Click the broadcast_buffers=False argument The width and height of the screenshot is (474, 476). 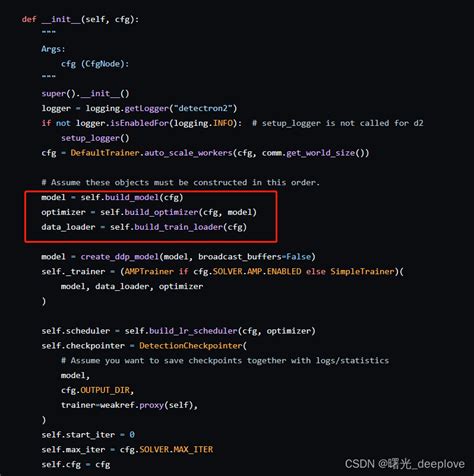click(x=255, y=257)
